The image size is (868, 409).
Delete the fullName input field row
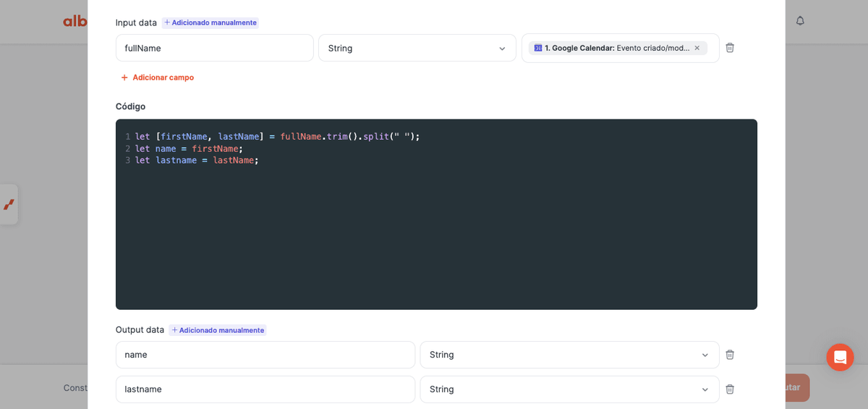[730, 48]
